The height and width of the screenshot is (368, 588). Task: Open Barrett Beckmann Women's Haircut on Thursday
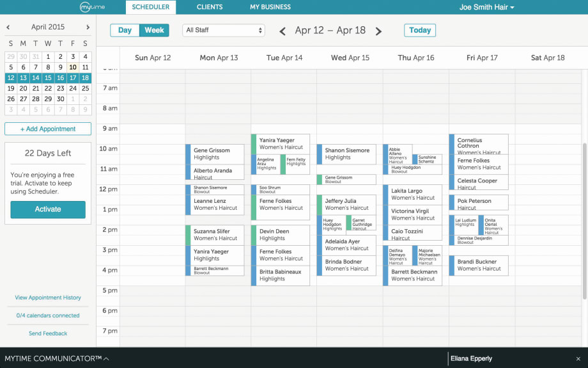pos(412,276)
